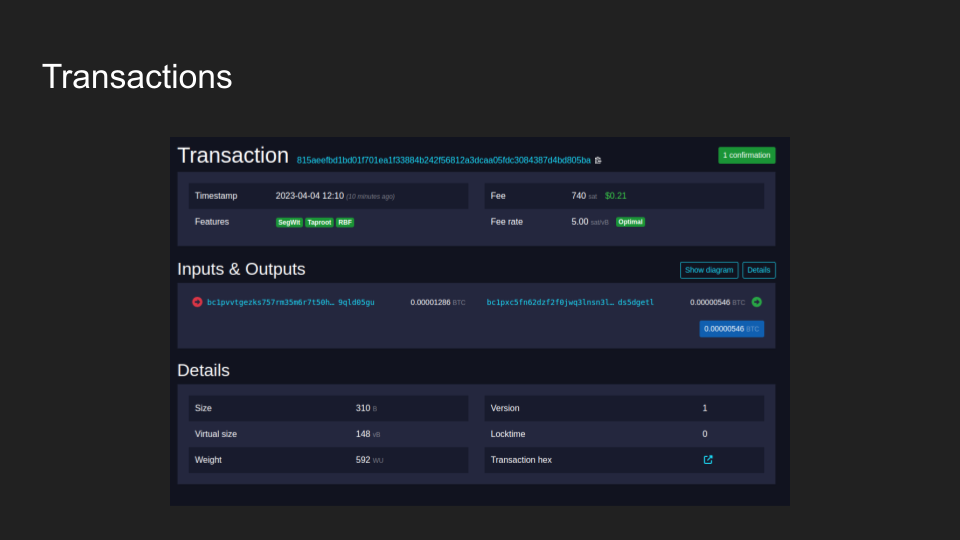960x540 pixels.
Task: Copy the transaction ID with clipboard icon
Action: [598, 160]
